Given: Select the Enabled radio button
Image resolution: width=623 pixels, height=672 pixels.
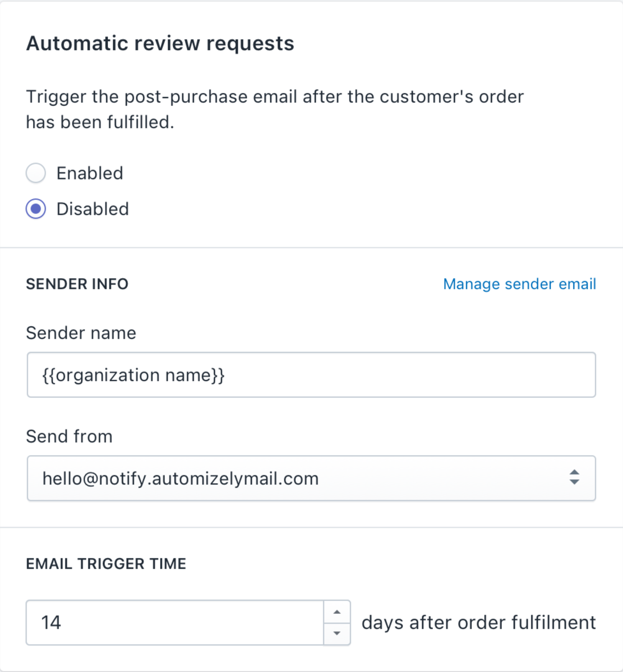Looking at the screenshot, I should (x=36, y=173).
